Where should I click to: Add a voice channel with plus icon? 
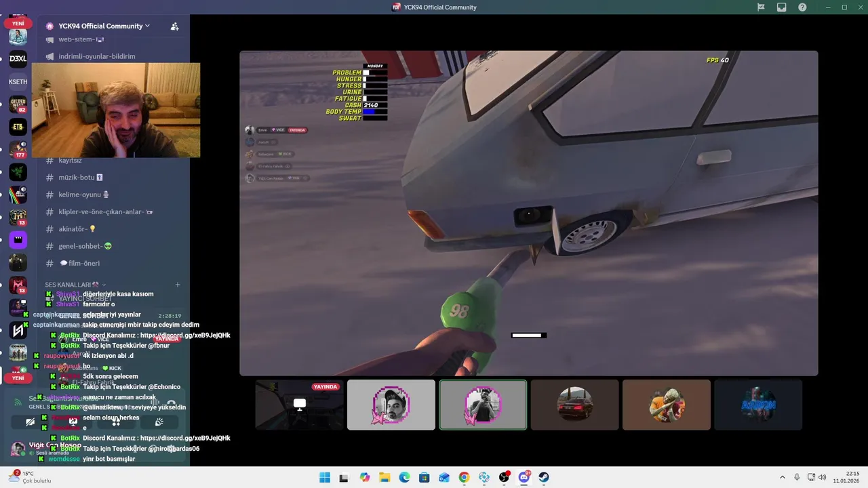point(178,285)
